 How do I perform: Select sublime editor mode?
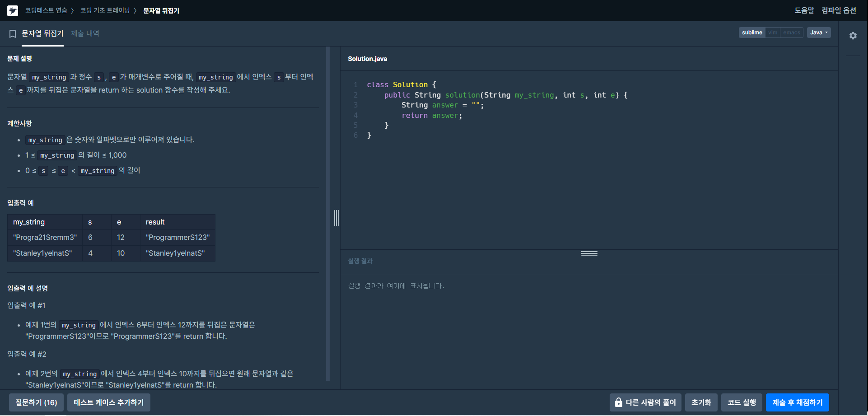(x=752, y=33)
